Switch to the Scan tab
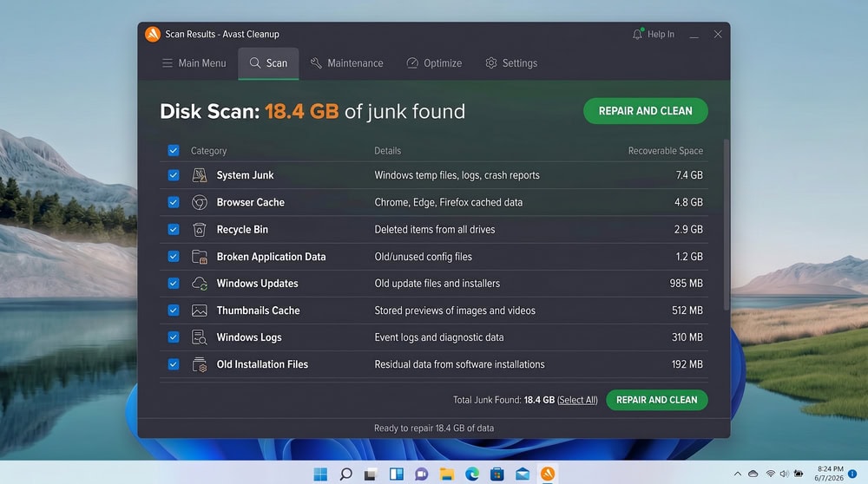The image size is (868, 484). click(x=268, y=63)
